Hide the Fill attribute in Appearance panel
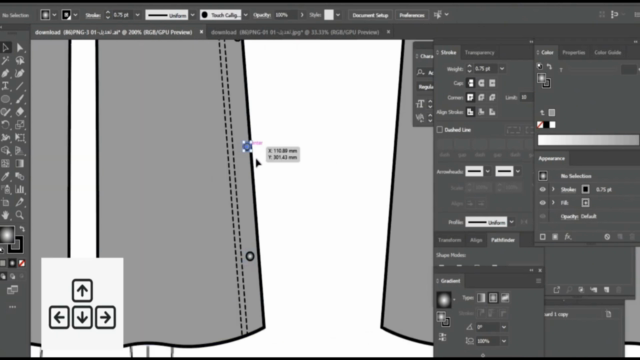The height and width of the screenshot is (360, 640). tap(542, 202)
